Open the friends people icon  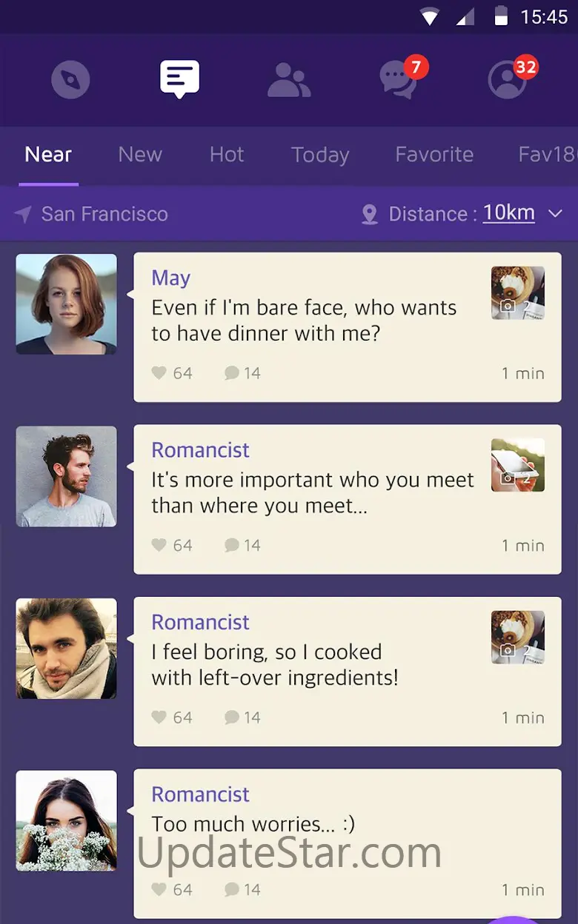[289, 80]
